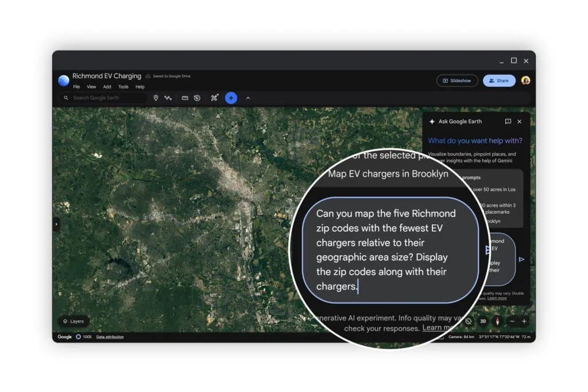Switch the map to 3D view
Image resolution: width=588 pixels, height=392 pixels.
coord(482,320)
